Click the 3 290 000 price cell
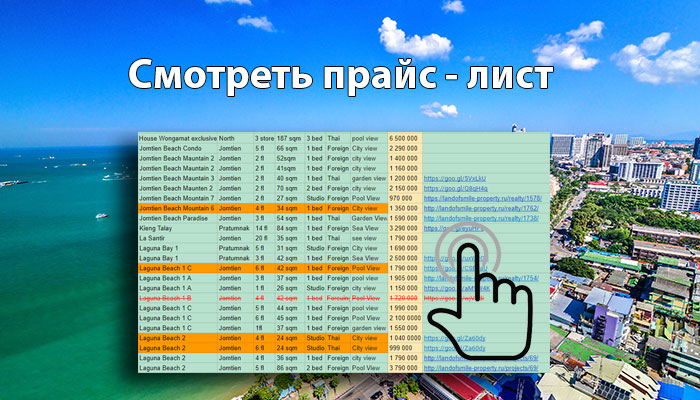The height and width of the screenshot is (400, 700). click(x=403, y=228)
